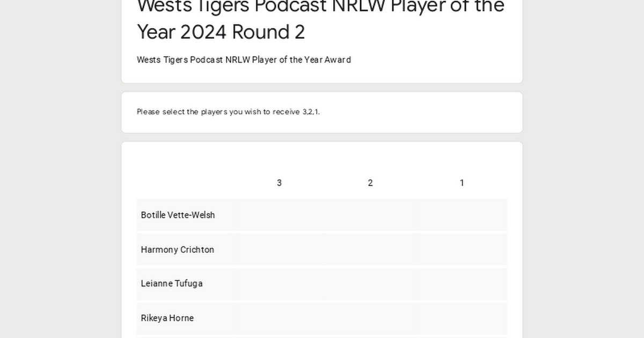Mark column 1 cell for Harmony Crichton
The width and height of the screenshot is (644, 338).
(462, 249)
